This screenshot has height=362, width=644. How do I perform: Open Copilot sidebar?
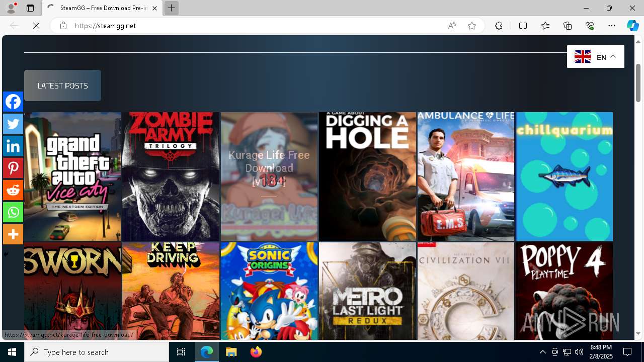click(632, 26)
